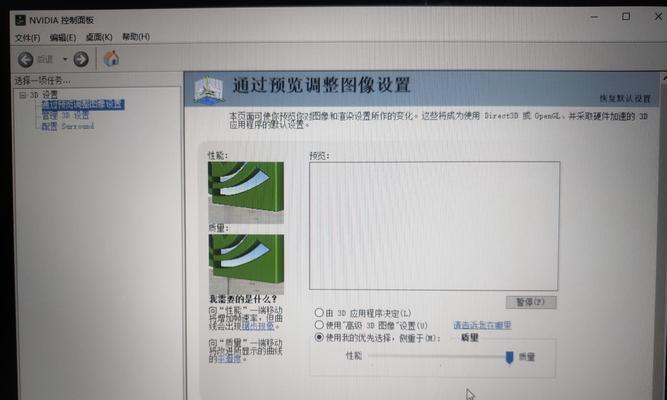Go to the Home house icon
Image resolution: width=667 pixels, height=400 pixels.
coord(111,58)
